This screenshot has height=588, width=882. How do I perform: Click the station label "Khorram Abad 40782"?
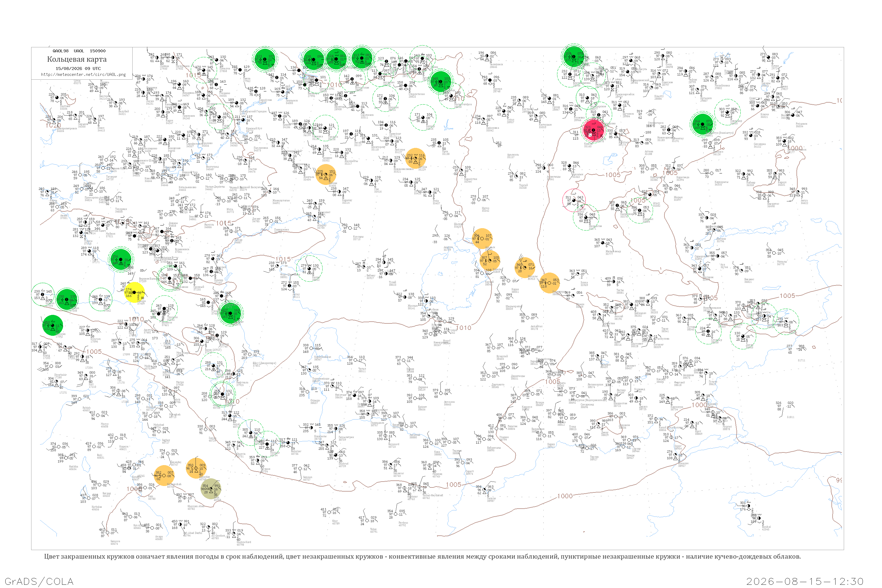point(196,507)
